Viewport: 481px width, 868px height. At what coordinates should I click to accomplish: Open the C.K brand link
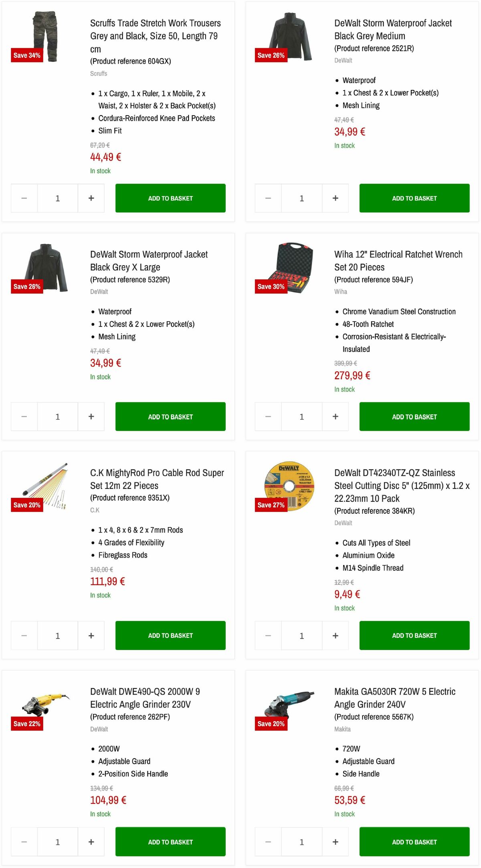coord(95,510)
